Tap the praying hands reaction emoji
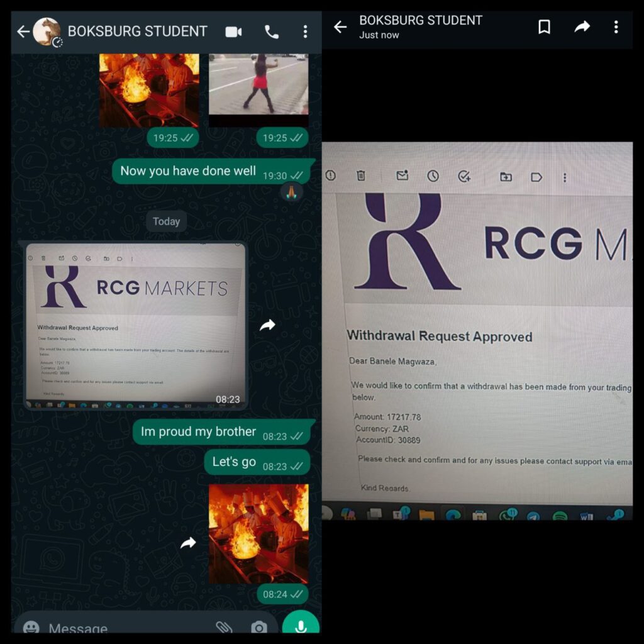Image resolution: width=644 pixels, height=644 pixels. [292, 192]
